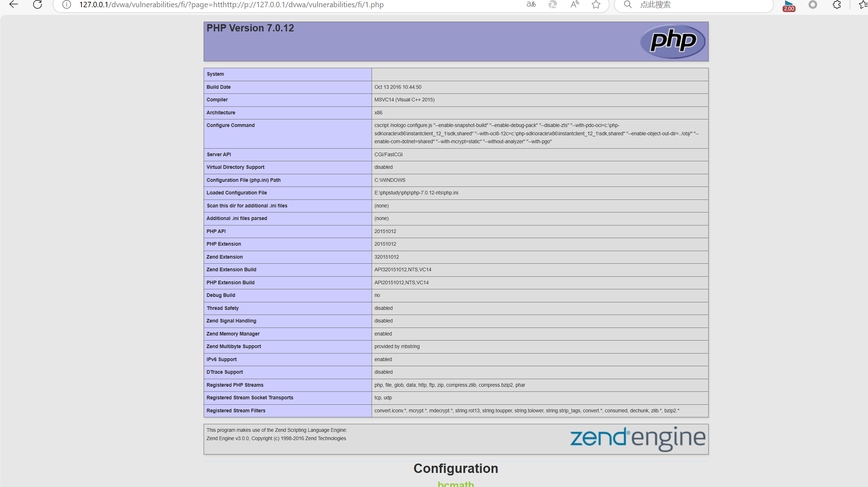Activate the Read Aloud icon
This screenshot has width=868, height=487.
tap(575, 5)
